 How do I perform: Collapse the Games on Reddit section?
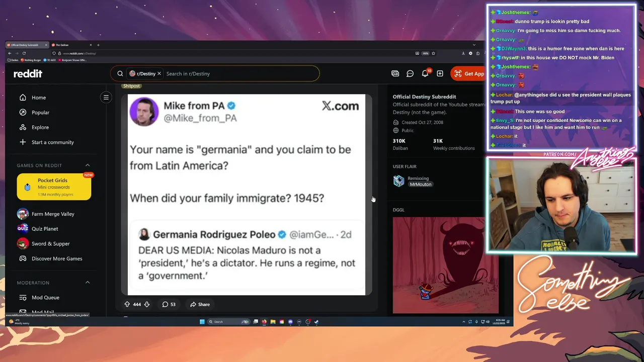88,165
